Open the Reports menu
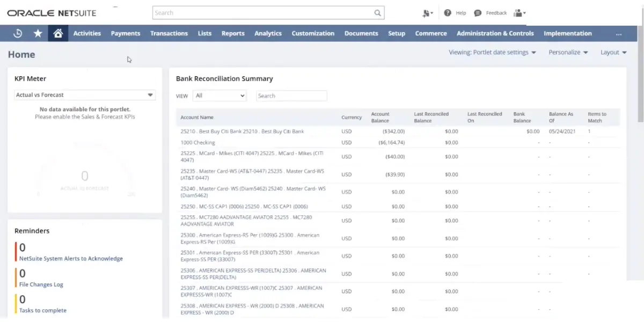This screenshot has height=322, width=644. pos(233,33)
